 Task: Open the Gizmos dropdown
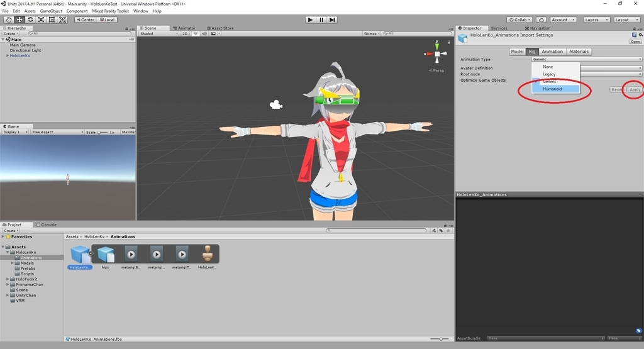pos(372,34)
